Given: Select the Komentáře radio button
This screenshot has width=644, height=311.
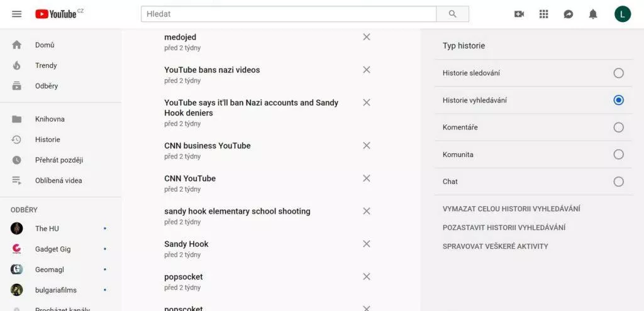Looking at the screenshot, I should [619, 127].
